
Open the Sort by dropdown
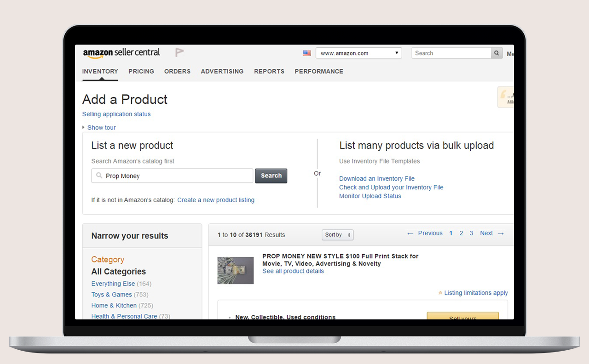tap(337, 235)
